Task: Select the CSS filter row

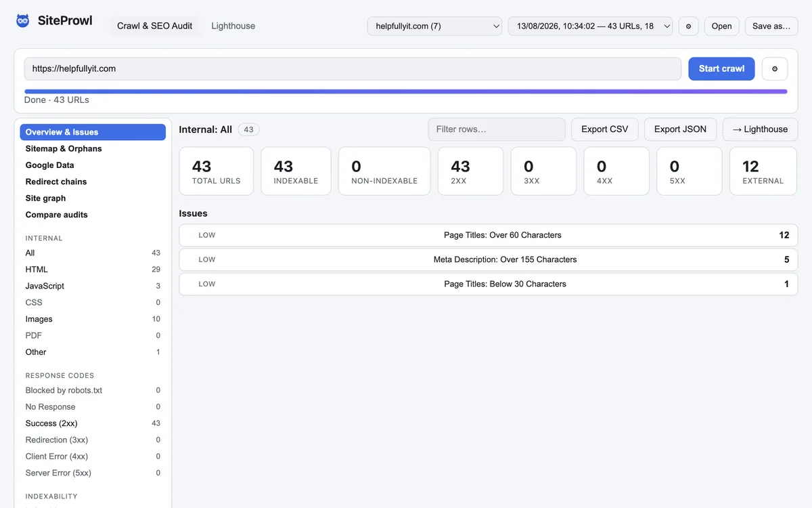Action: tap(93, 303)
